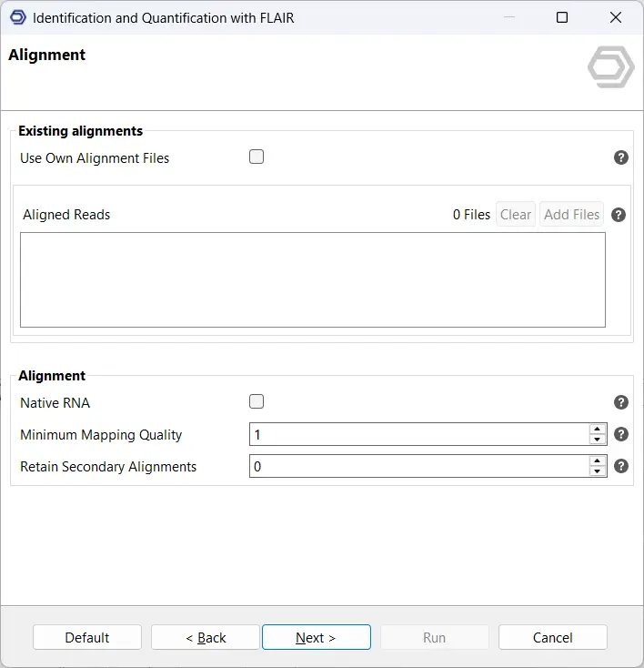Click the Minimum Mapping Quality input field
Image resolution: width=644 pixels, height=668 pixels.
(418, 434)
